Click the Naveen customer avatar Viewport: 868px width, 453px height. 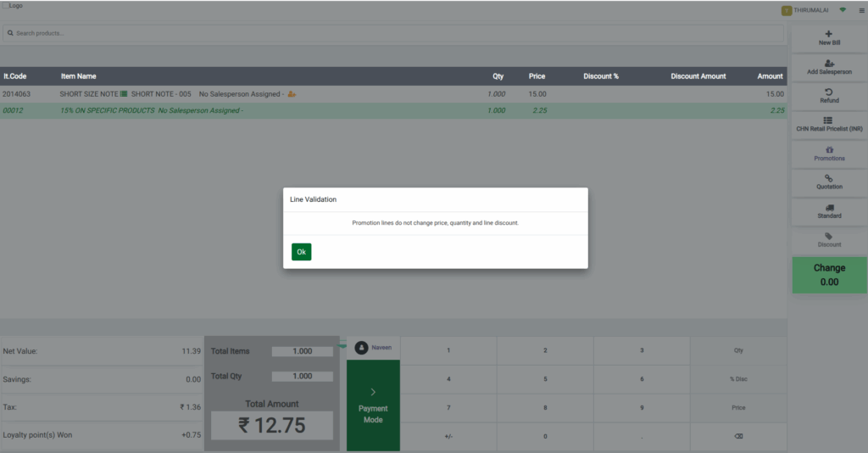click(361, 348)
